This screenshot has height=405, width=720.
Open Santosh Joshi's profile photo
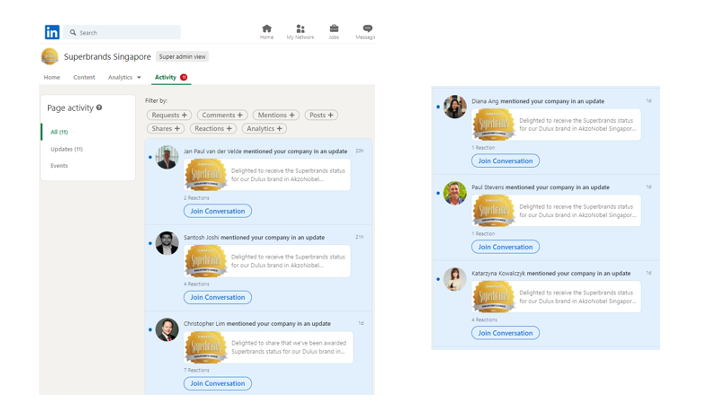[x=167, y=243]
